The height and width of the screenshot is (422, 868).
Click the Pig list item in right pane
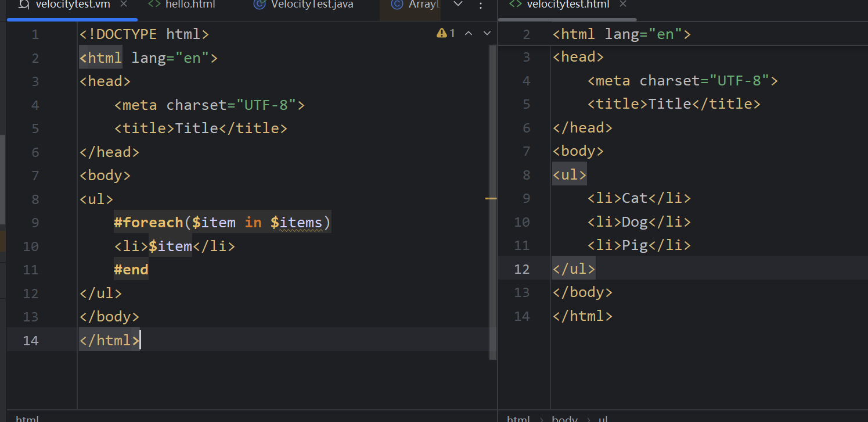pos(639,245)
